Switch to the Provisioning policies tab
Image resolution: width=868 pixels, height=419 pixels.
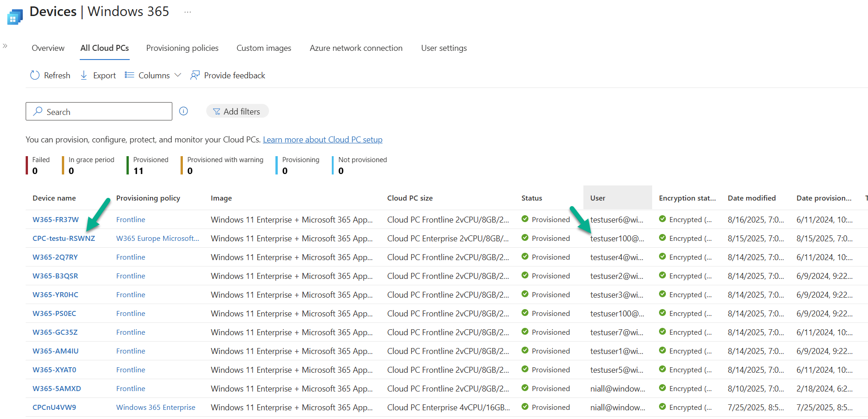182,48
